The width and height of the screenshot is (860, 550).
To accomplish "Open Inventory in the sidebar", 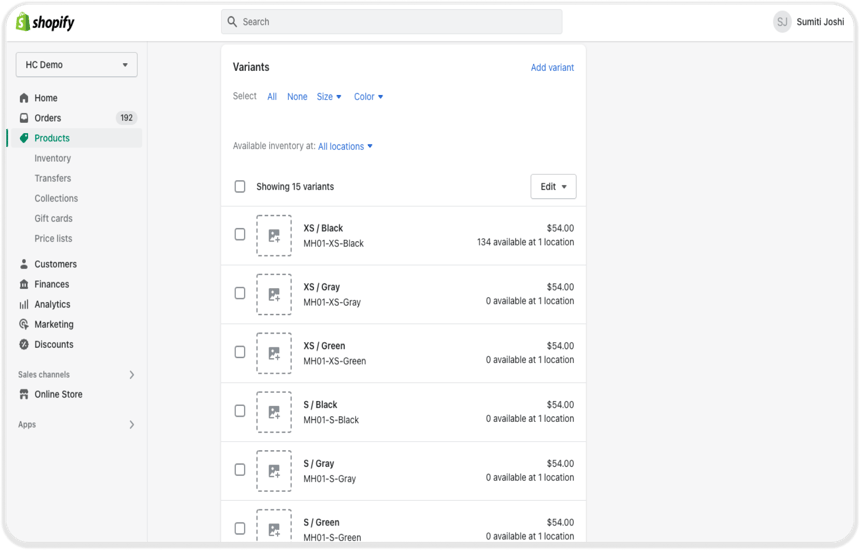I will [53, 158].
